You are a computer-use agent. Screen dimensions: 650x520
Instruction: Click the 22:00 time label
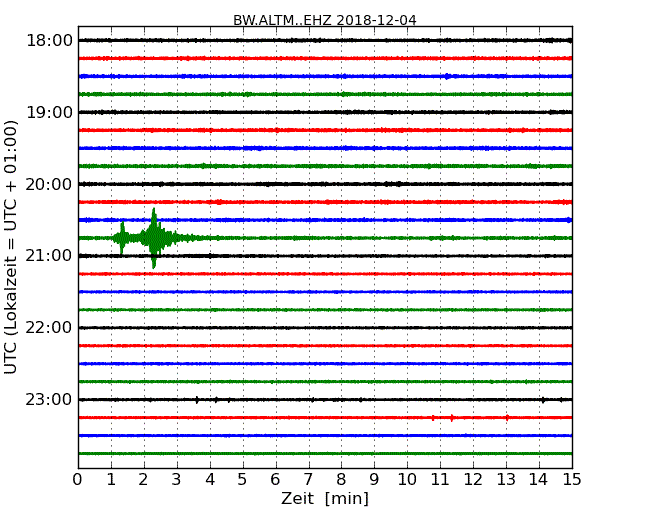[x=49, y=328]
